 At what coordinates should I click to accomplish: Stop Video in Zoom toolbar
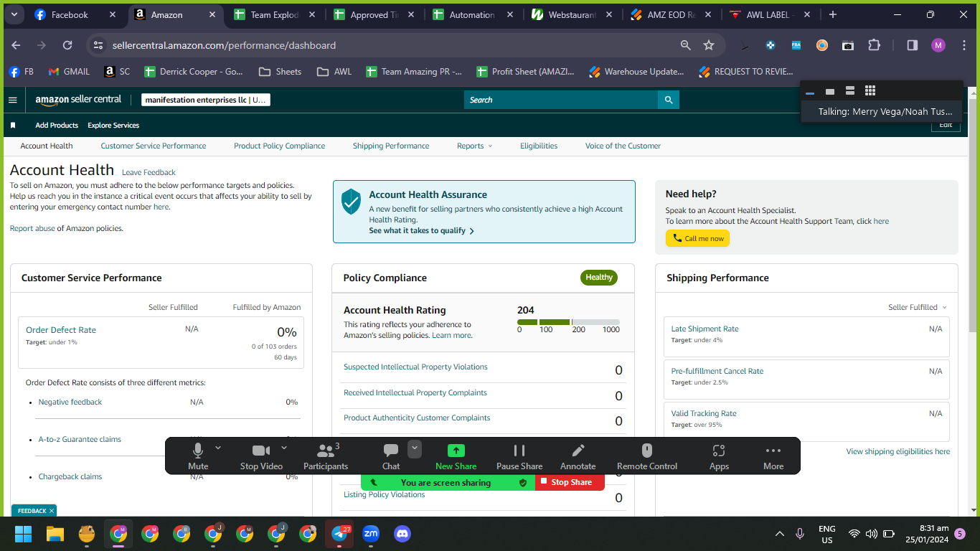[x=261, y=456]
